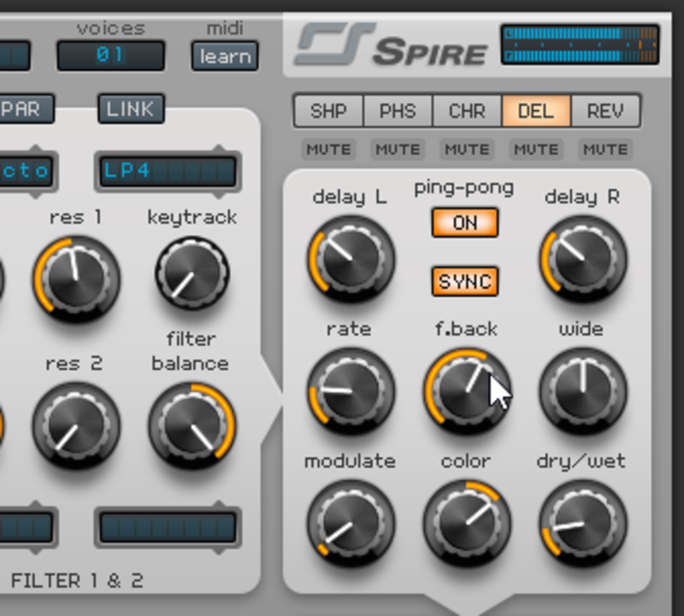Click the "res 1" label text
Image resolution: width=684 pixels, height=616 pixels.
click(x=76, y=217)
